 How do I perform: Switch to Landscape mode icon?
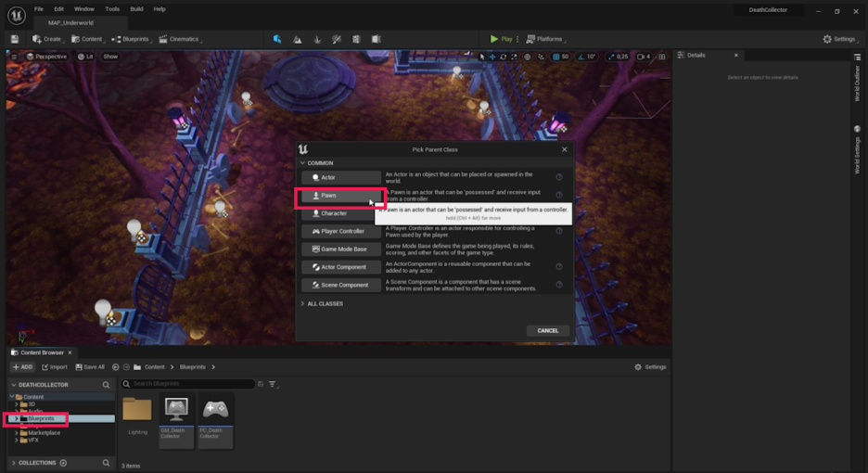click(x=298, y=39)
